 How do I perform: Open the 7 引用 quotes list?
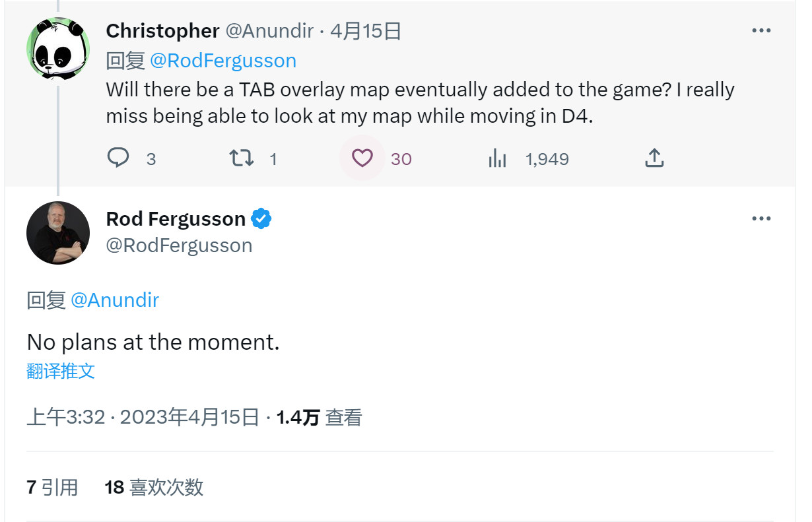coord(53,488)
